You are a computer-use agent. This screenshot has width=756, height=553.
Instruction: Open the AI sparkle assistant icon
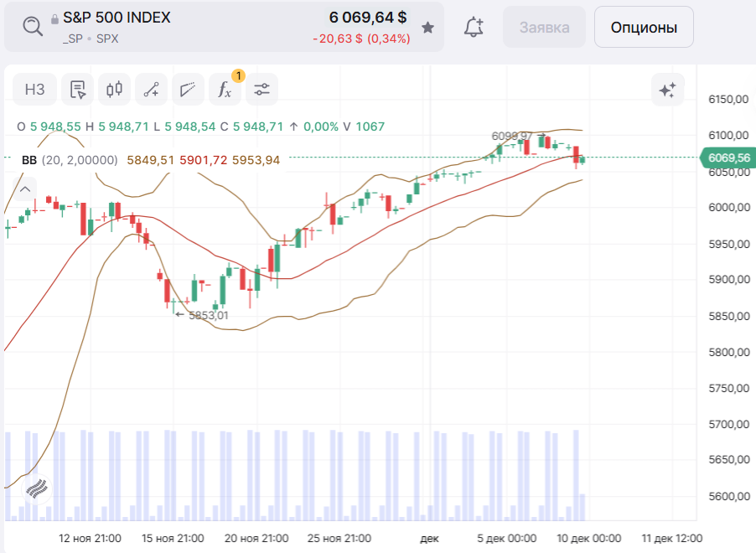[x=668, y=90]
